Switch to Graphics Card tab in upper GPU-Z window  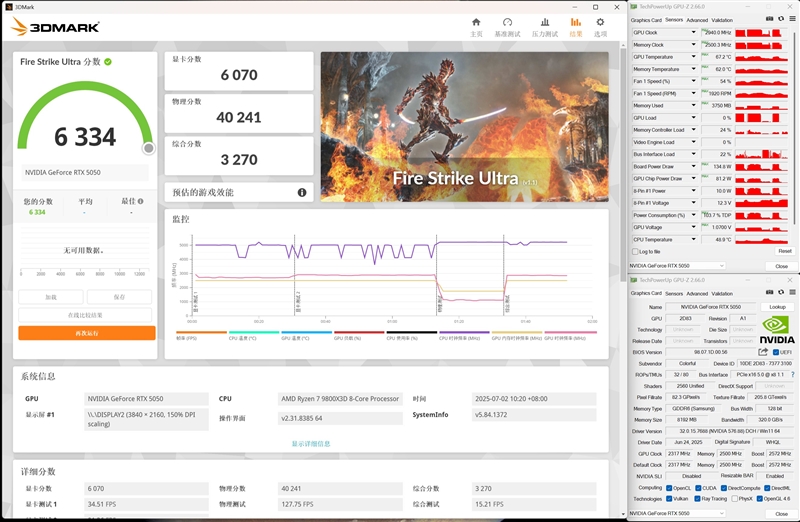(646, 20)
